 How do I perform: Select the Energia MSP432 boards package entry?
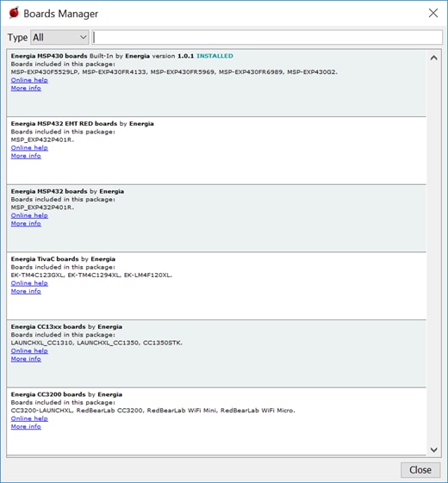[216, 219]
